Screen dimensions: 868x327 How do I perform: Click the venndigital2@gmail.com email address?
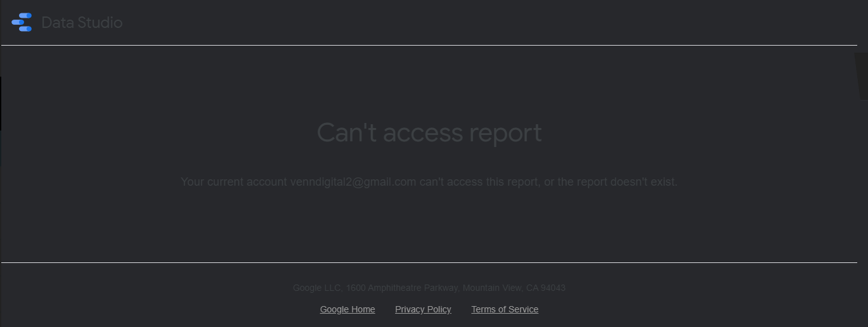(x=353, y=182)
